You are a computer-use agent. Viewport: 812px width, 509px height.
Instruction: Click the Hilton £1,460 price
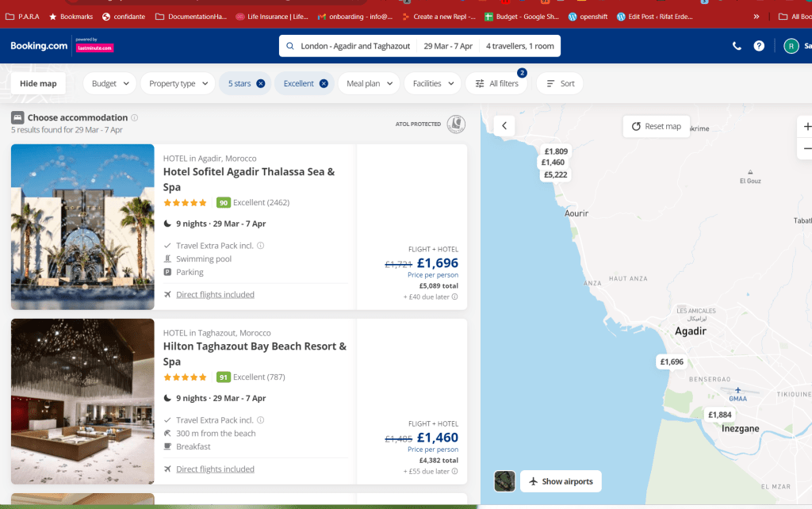pyautogui.click(x=438, y=438)
